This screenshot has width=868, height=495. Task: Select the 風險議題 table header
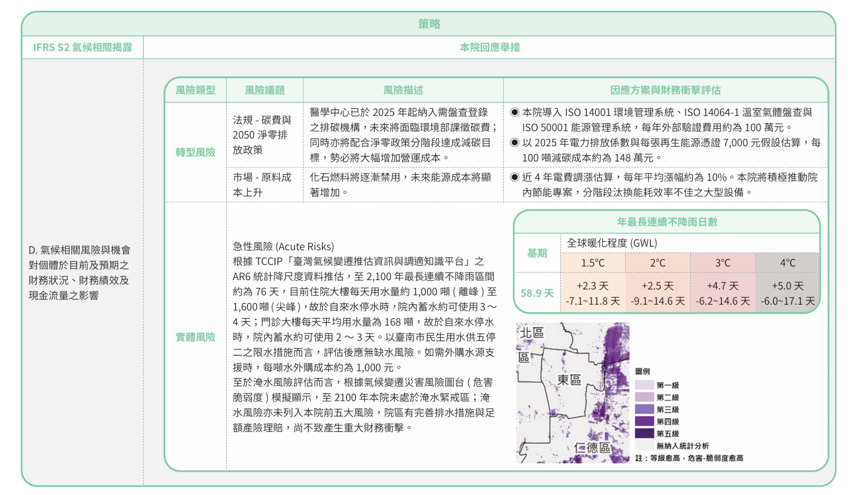pos(264,90)
